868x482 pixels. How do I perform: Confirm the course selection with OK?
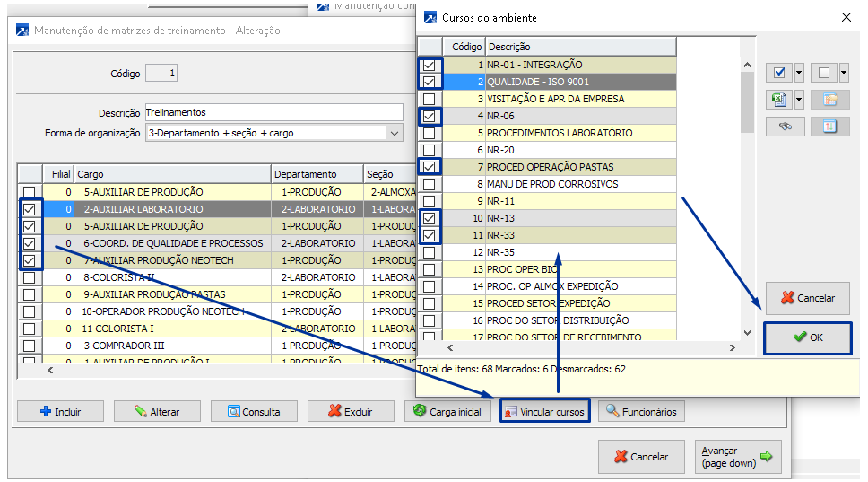pyautogui.click(x=807, y=337)
